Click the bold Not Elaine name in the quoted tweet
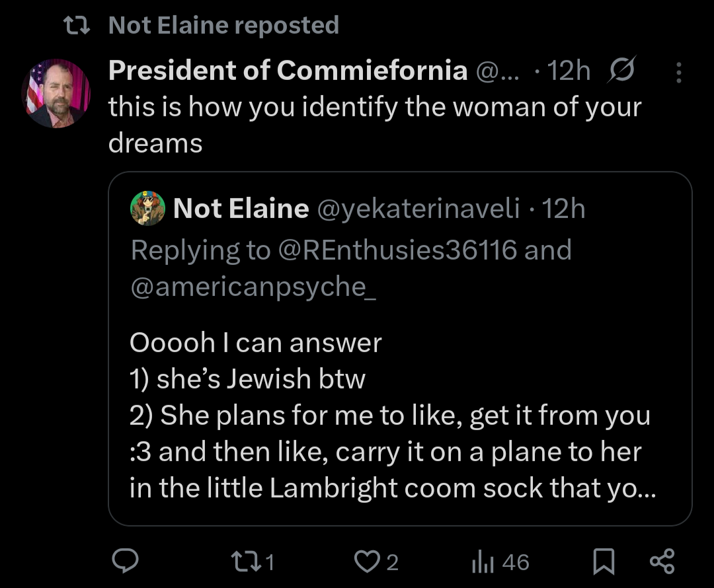Image resolution: width=714 pixels, height=588 pixels. 241,209
